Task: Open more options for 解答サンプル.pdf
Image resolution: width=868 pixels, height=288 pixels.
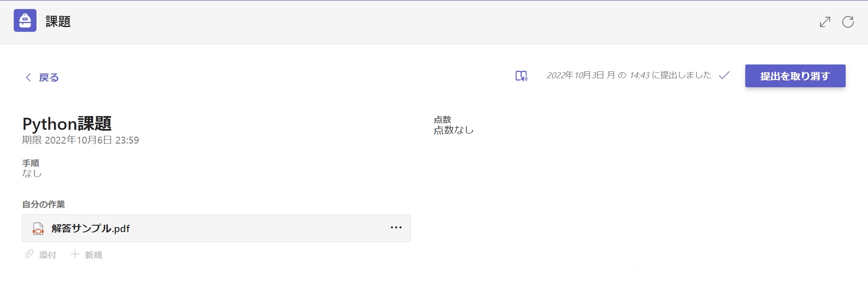Action: click(396, 228)
